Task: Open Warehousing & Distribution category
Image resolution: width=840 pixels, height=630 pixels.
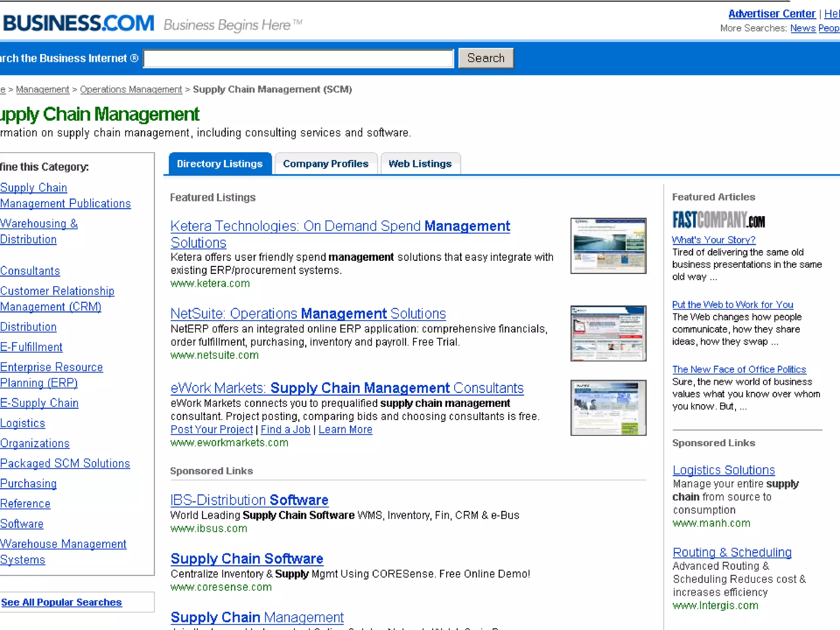Action: coord(39,231)
